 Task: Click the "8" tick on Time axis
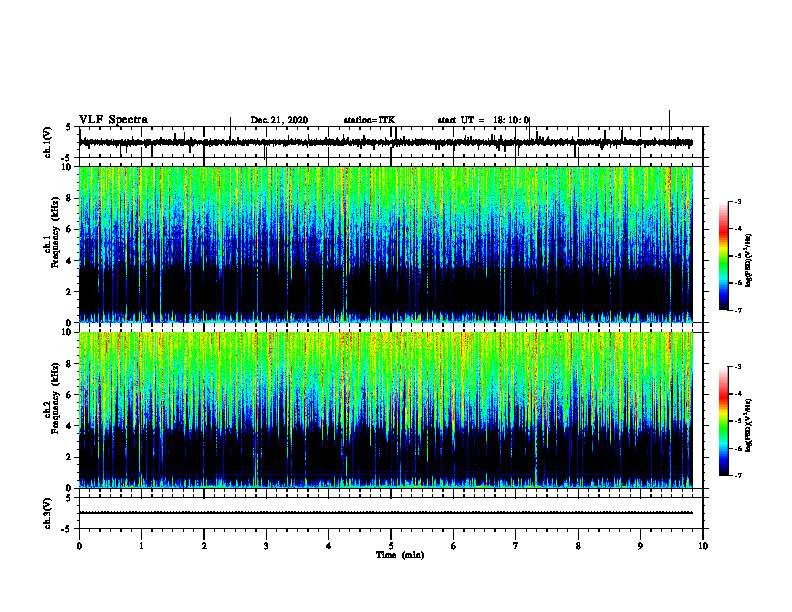pyautogui.click(x=578, y=545)
